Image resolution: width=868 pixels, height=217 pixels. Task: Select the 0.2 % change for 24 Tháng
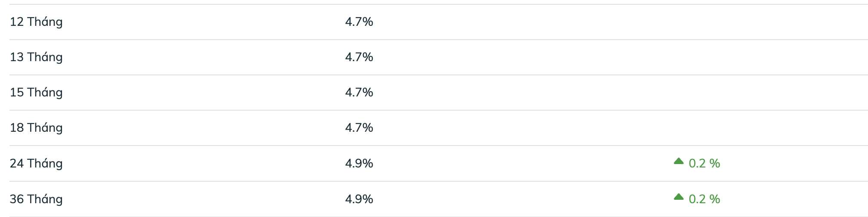coord(704,163)
